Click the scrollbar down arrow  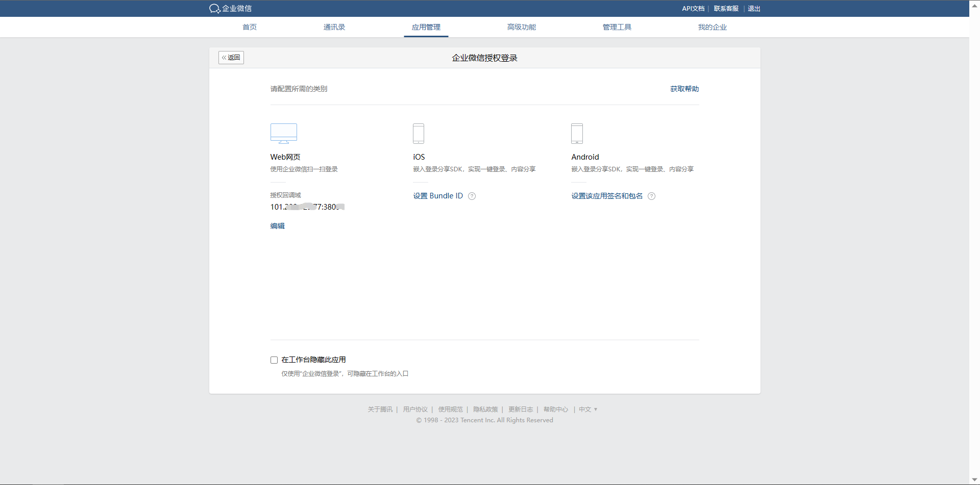pyautogui.click(x=974, y=480)
